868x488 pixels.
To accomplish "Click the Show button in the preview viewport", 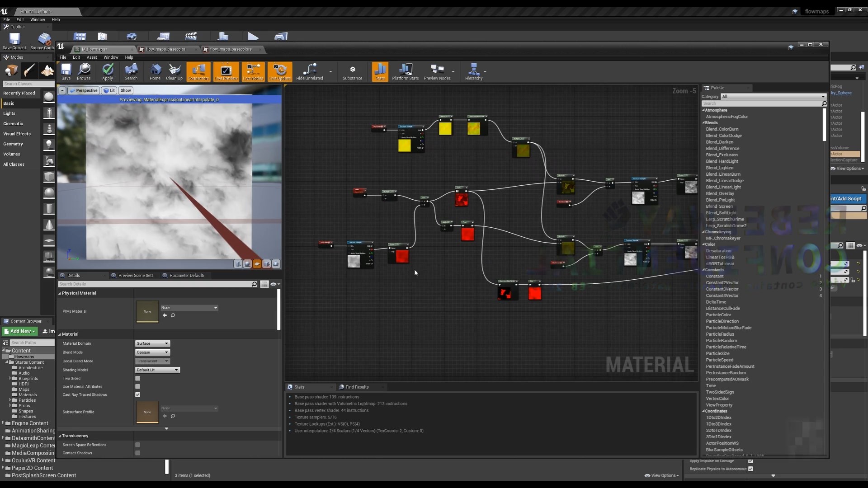I will point(125,90).
